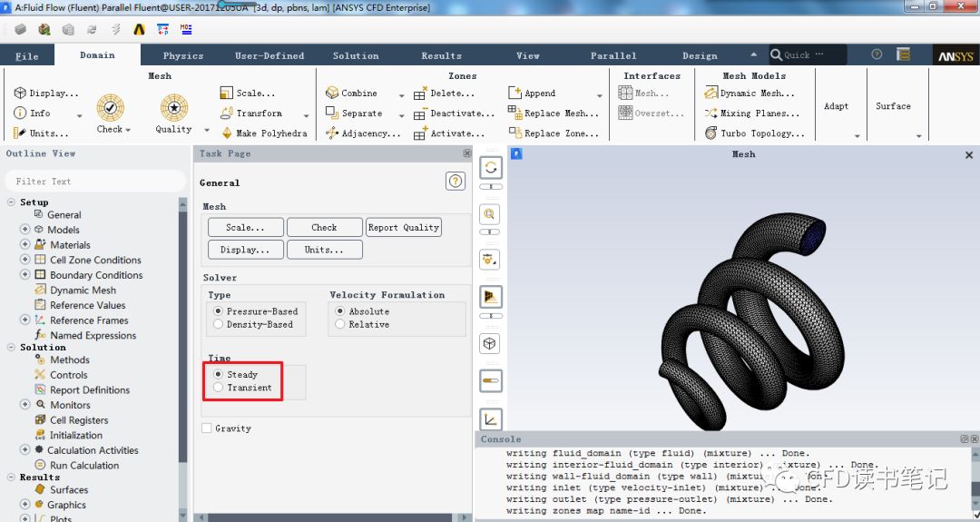The width and height of the screenshot is (980, 522).
Task: Select Density-Based solver type
Action: (218, 324)
